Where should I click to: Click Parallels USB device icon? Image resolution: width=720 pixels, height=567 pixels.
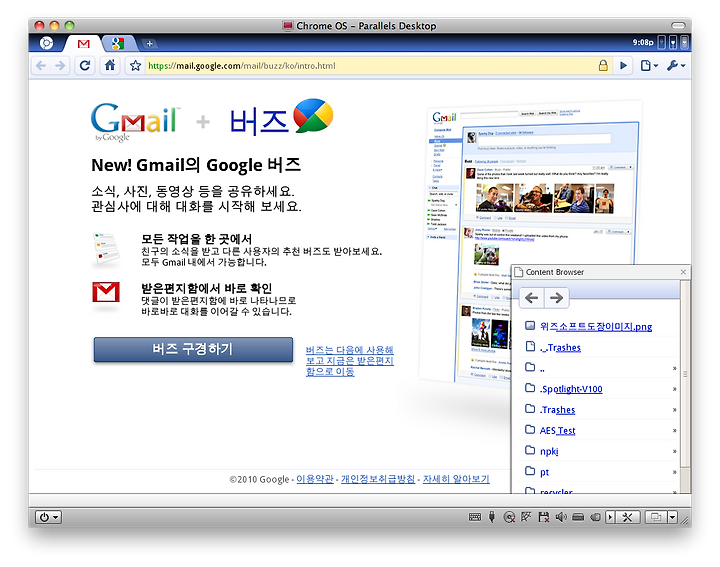coord(492,517)
